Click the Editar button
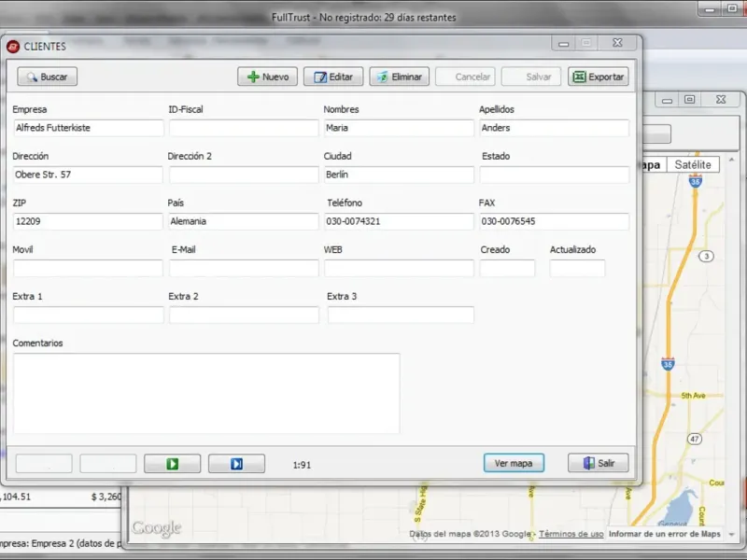 333,77
